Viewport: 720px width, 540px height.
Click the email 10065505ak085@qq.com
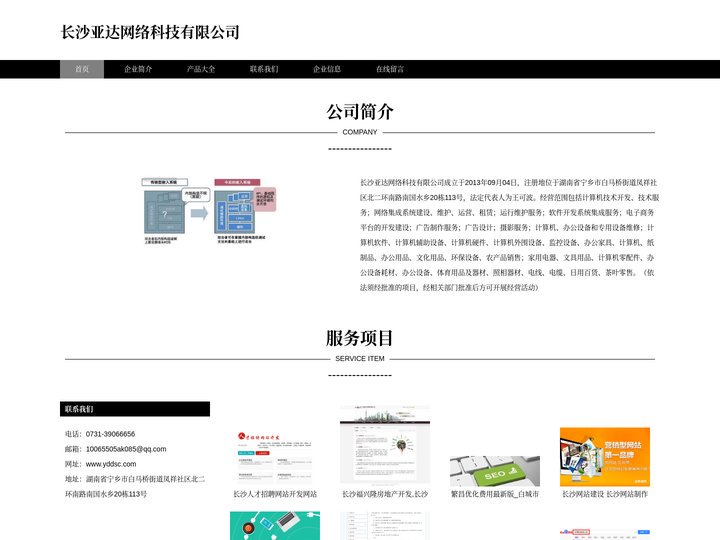[126, 449]
